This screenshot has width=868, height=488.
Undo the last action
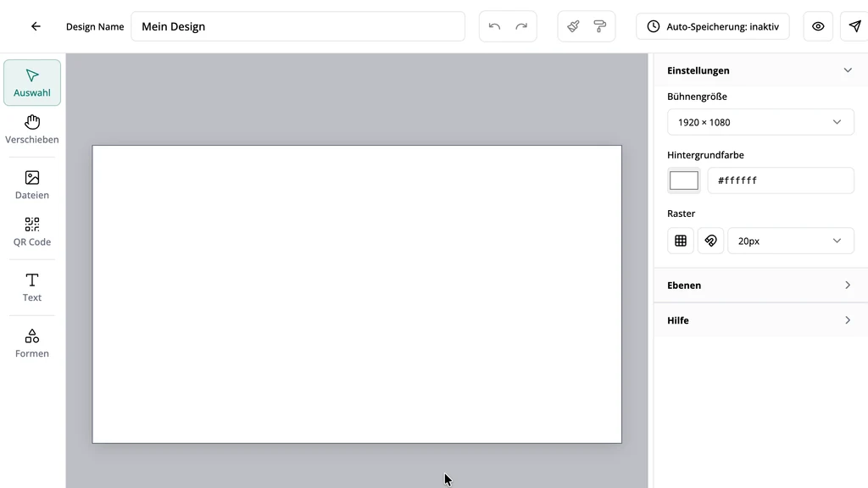(x=494, y=26)
